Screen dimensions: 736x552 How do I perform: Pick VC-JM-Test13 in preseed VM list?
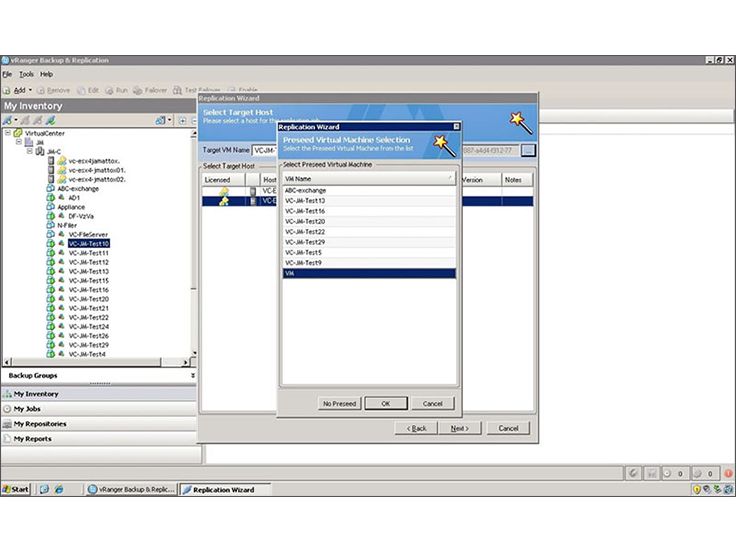point(369,201)
